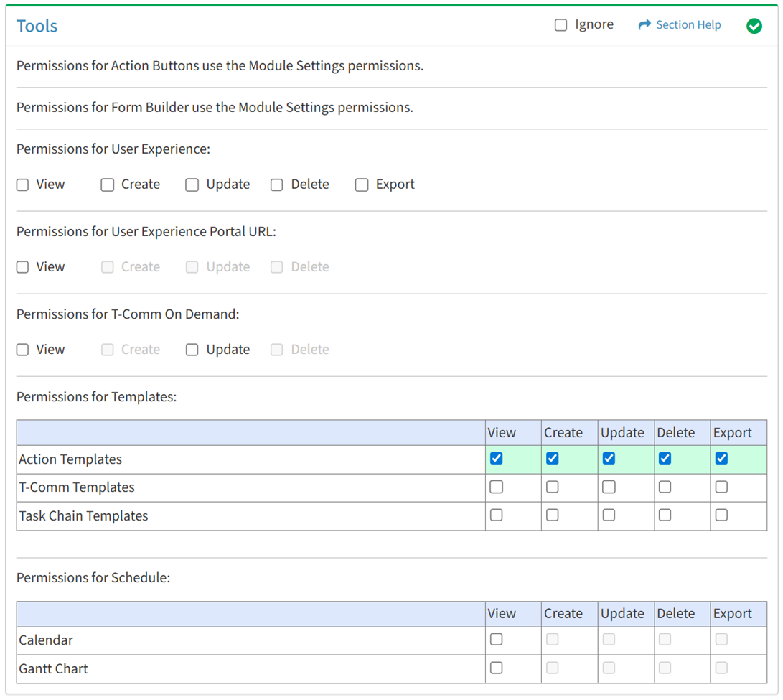Tick Export for User Experience permissions
The image size is (783, 700).
362,185
